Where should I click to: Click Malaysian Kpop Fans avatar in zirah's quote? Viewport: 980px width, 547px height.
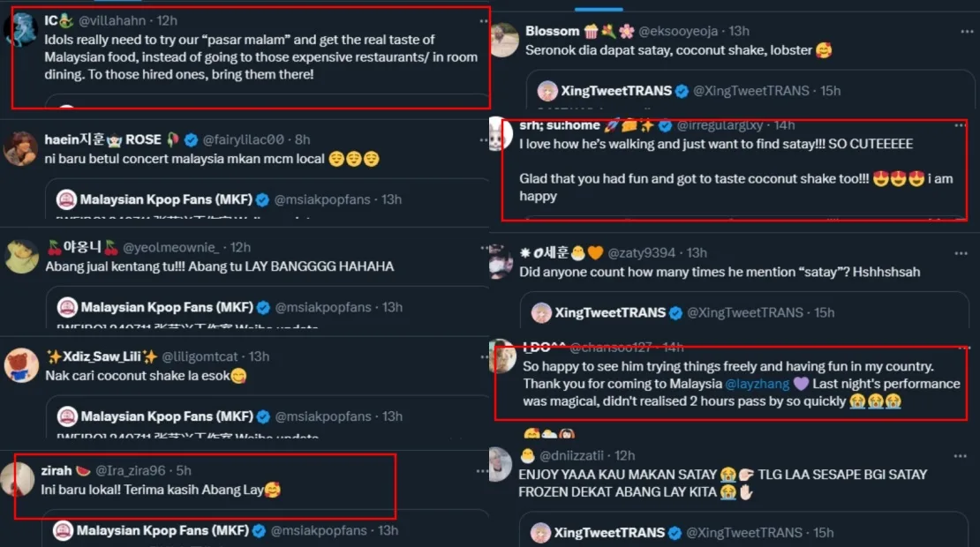coord(64,530)
